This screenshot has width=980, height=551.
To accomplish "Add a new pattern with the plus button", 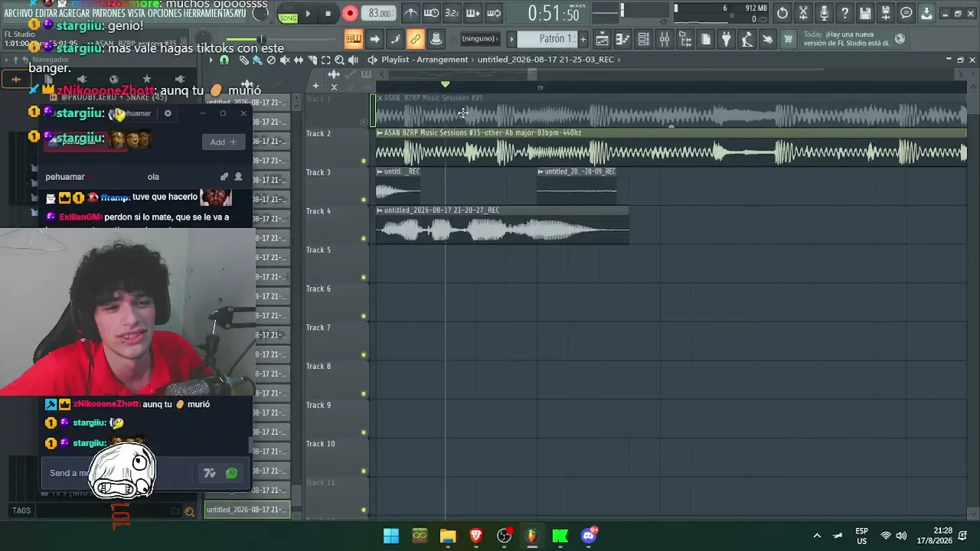I will point(583,39).
